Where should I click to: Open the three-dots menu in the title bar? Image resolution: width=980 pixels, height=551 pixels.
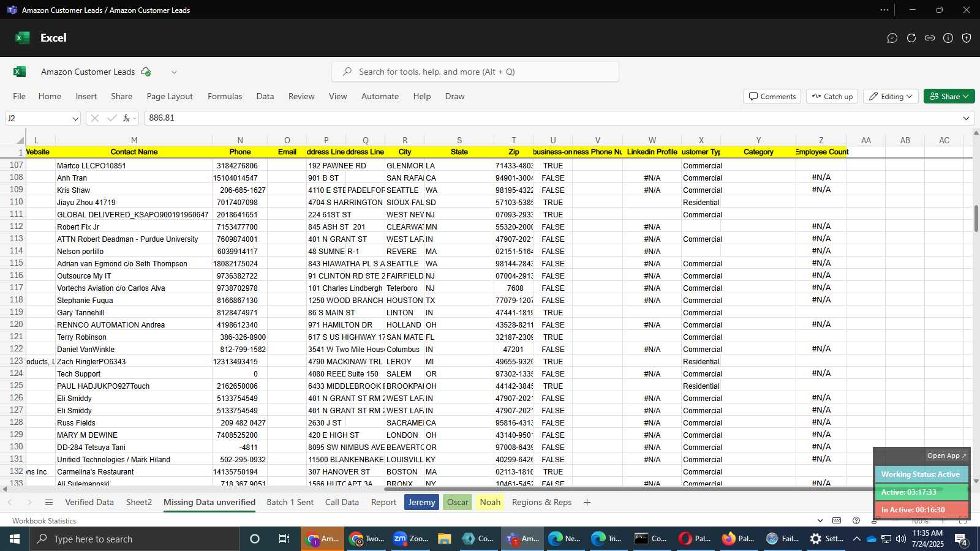coord(884,10)
